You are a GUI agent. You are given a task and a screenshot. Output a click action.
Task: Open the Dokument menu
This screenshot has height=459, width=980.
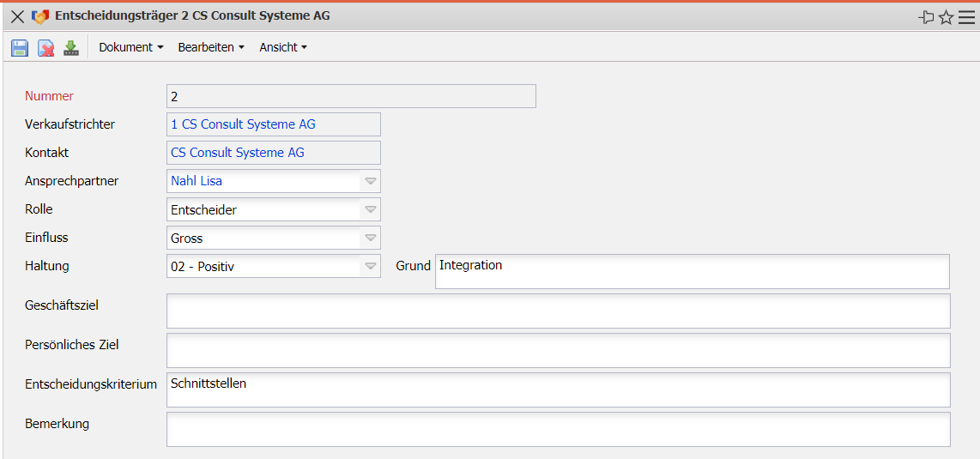(130, 47)
